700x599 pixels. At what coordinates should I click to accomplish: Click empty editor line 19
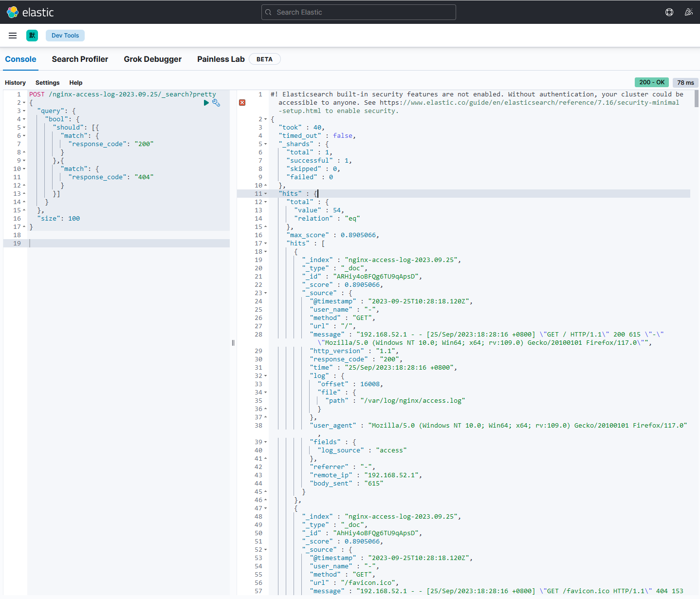129,243
